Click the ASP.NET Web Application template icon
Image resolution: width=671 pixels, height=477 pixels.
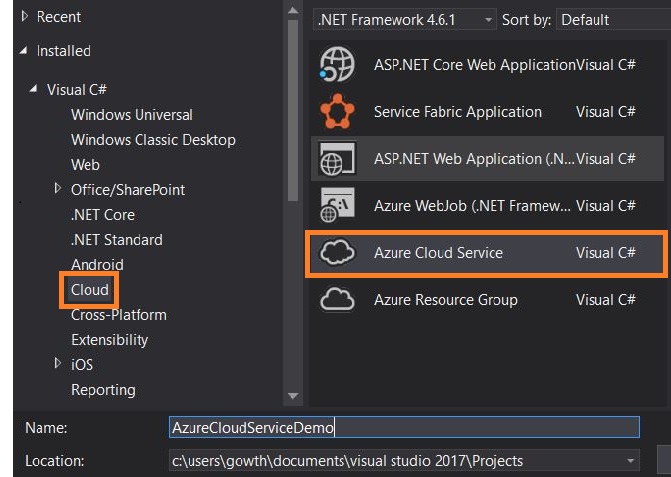tap(336, 159)
